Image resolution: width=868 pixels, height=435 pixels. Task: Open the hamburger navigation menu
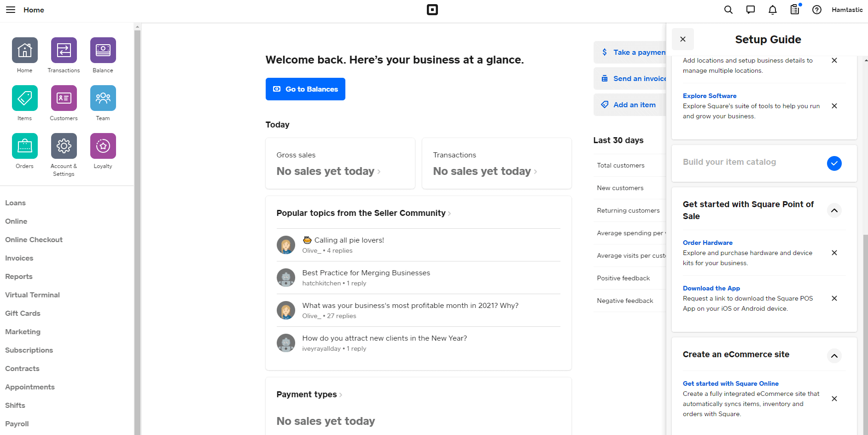tap(10, 9)
